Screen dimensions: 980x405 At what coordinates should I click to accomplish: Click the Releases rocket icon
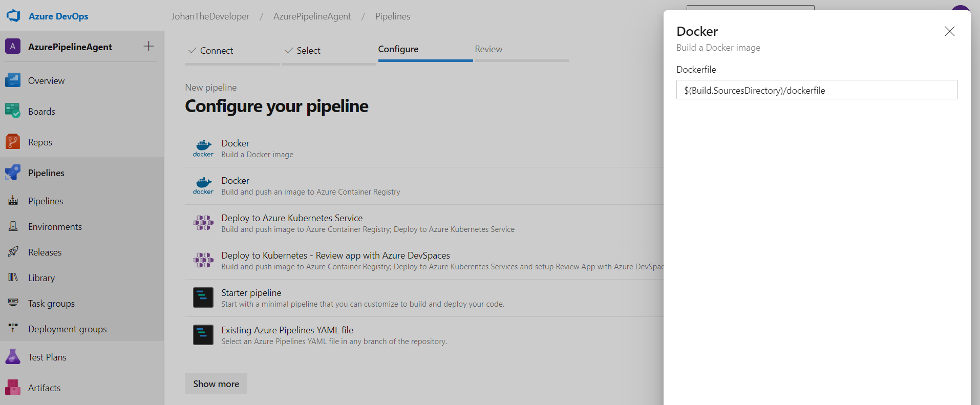point(13,252)
